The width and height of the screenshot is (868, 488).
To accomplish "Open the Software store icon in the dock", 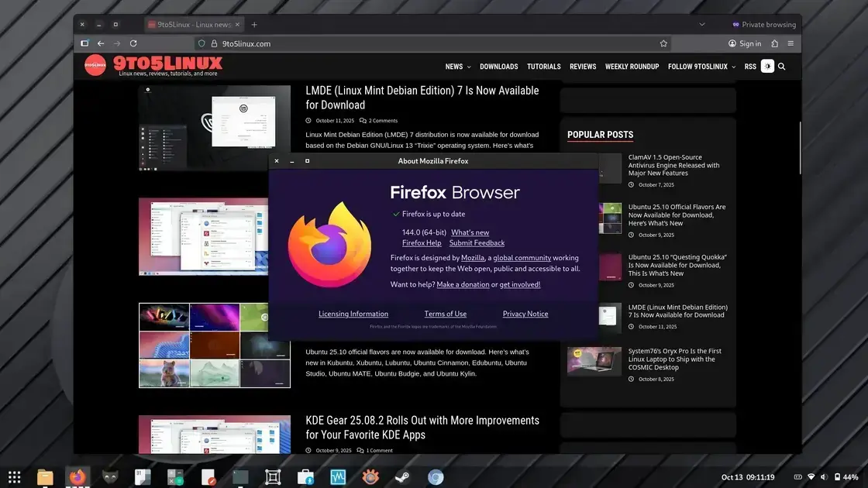I will [x=305, y=477].
